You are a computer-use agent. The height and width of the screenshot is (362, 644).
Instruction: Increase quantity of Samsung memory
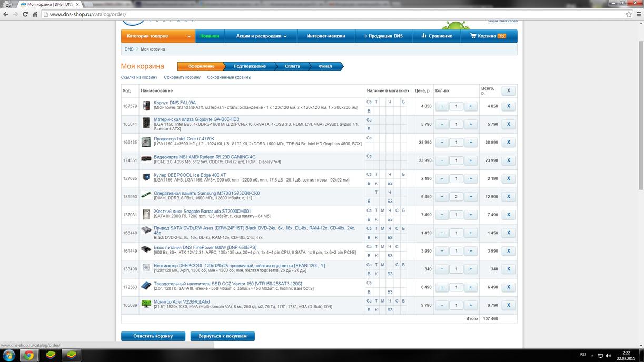[470, 197]
